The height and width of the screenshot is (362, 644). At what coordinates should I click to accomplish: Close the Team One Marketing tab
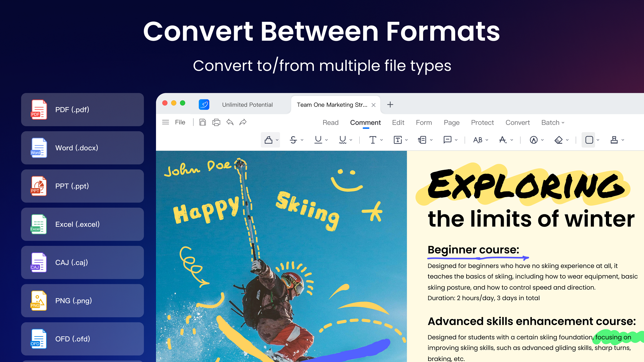click(374, 105)
